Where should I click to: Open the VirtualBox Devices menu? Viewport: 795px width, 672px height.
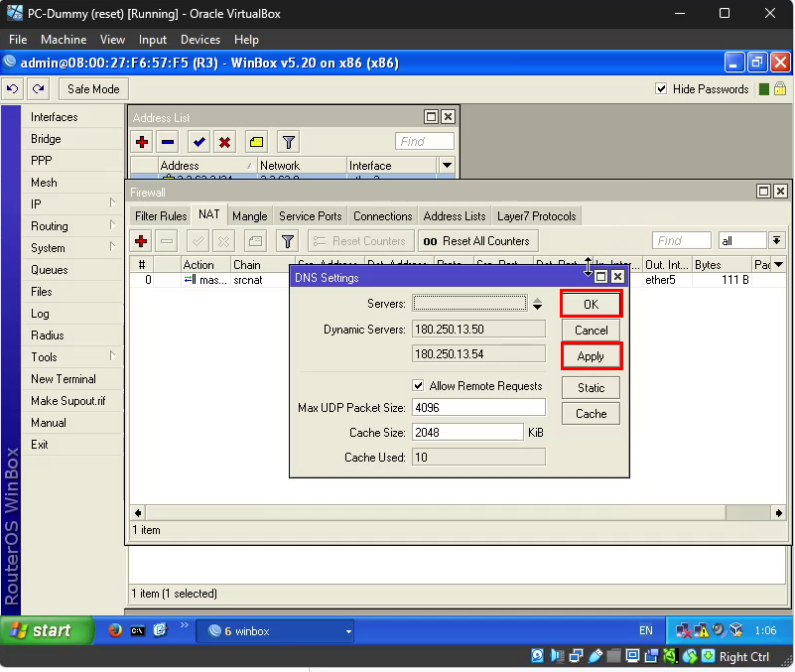coord(200,40)
